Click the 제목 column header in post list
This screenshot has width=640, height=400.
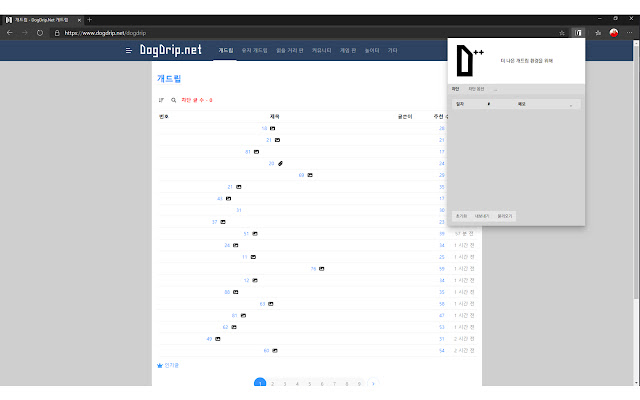pos(275,116)
